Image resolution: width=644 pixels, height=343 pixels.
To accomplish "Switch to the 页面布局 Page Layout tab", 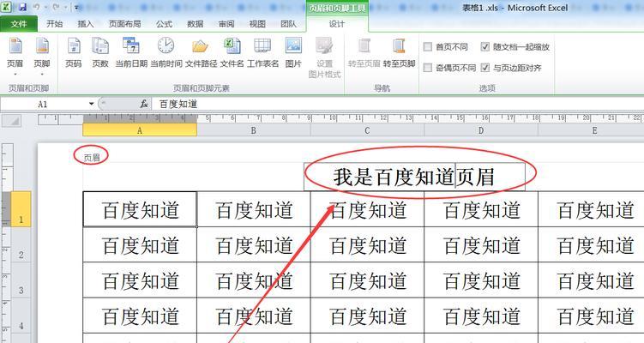I will pos(124,24).
